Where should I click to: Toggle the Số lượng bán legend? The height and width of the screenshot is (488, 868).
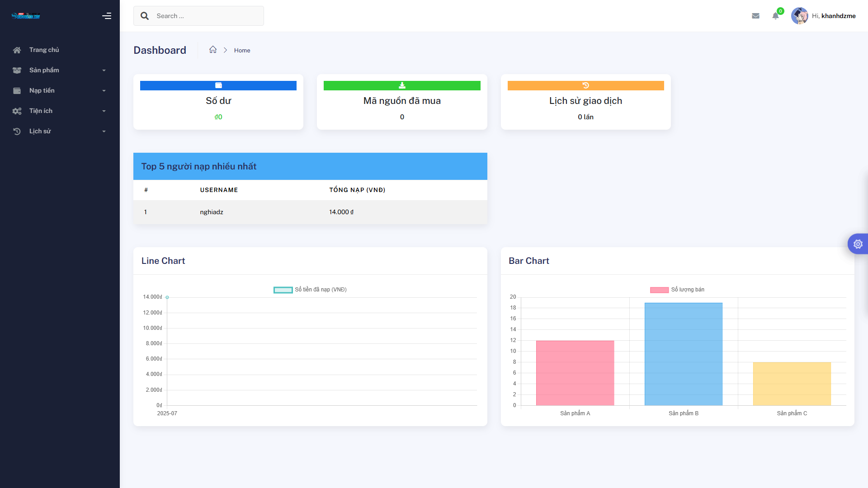(677, 290)
